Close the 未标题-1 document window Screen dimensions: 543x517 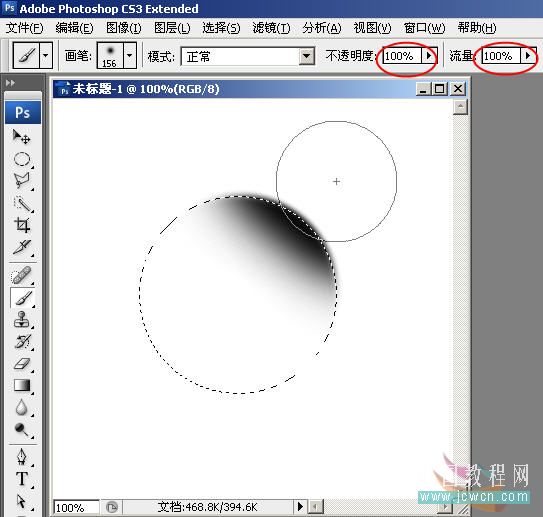tap(458, 89)
